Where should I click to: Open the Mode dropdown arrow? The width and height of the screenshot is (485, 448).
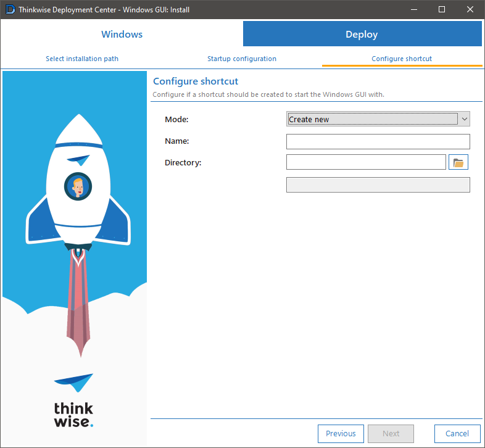tap(464, 119)
